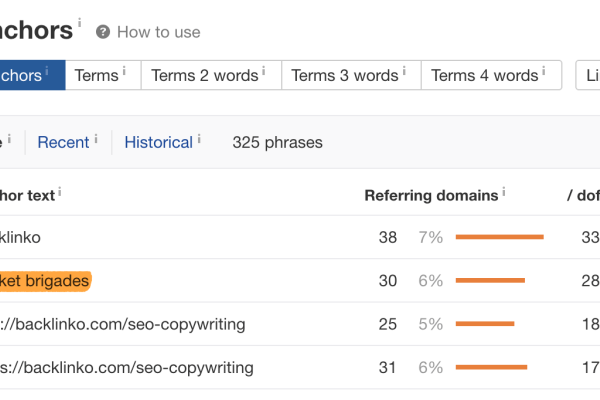Select the Terms 3 words tab

pyautogui.click(x=345, y=76)
